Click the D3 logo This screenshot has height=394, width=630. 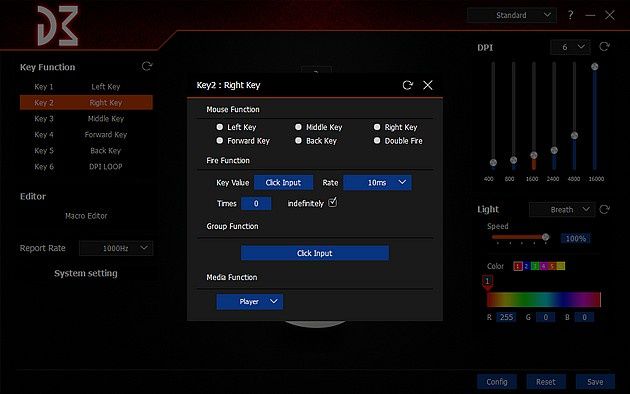pyautogui.click(x=57, y=26)
